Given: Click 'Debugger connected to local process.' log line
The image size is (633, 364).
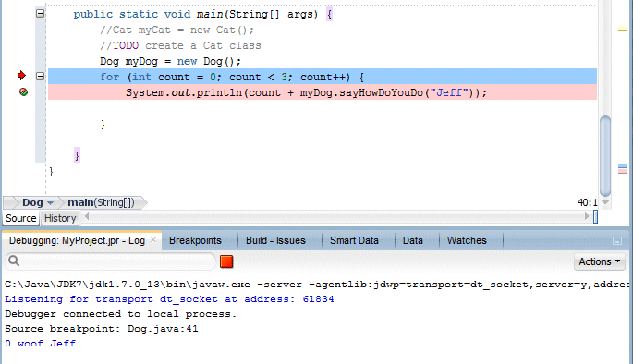Looking at the screenshot, I should (x=120, y=314).
